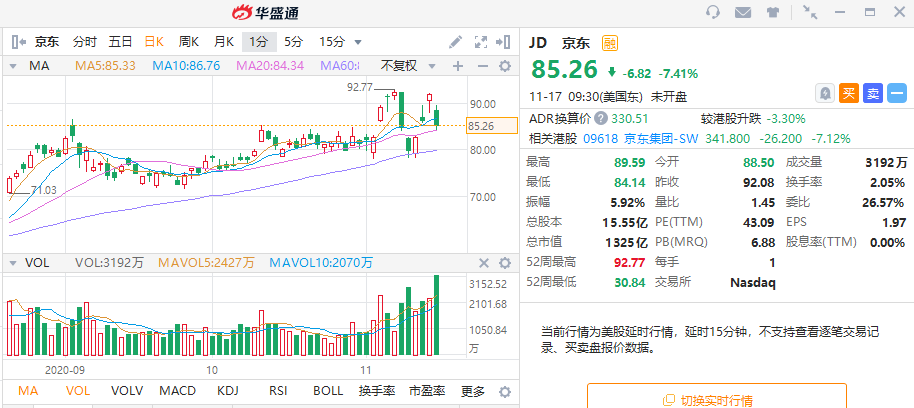Zoom out chart with minus icon
Image resolution: width=914 pixels, height=408 pixels.
point(482,66)
